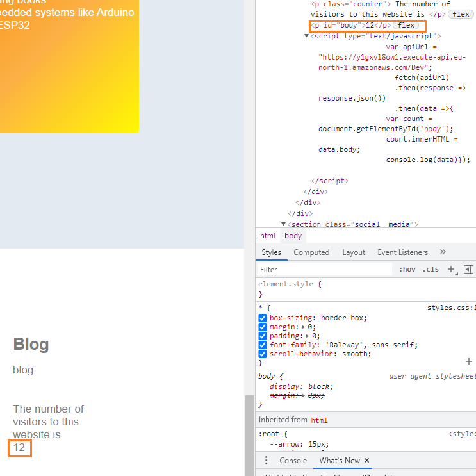
Task: Toggle the box-sizing property checkbox
Action: point(263,318)
